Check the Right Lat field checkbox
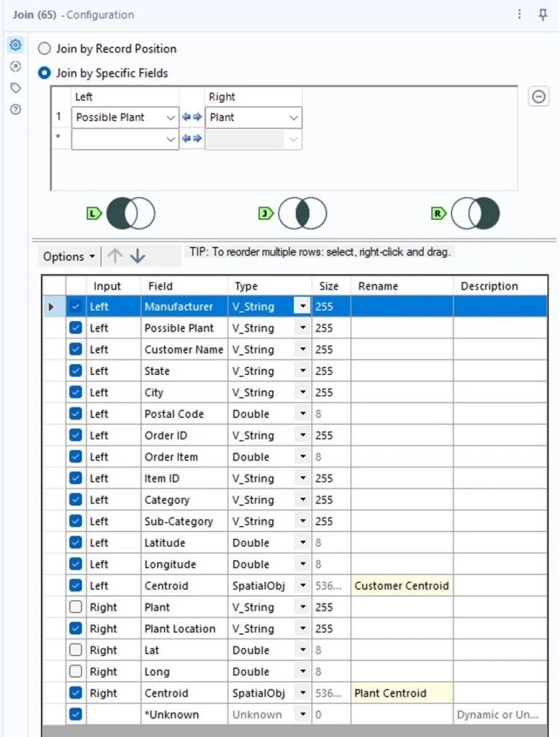 [76, 651]
